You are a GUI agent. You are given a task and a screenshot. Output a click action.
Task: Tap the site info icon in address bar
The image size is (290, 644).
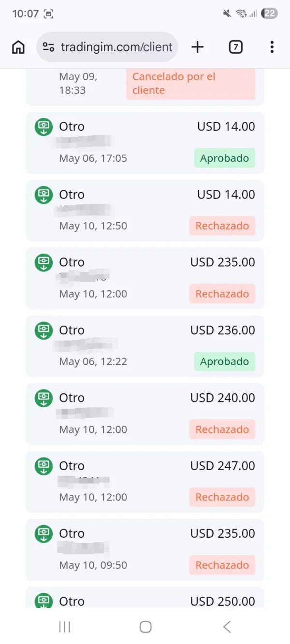[48, 47]
